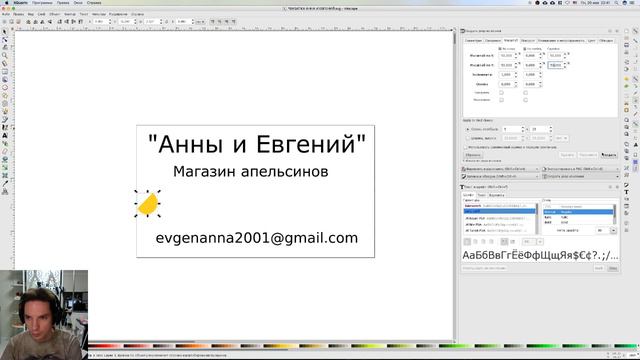Select the Gradient tool
This screenshot has width=640, height=360.
4,167
